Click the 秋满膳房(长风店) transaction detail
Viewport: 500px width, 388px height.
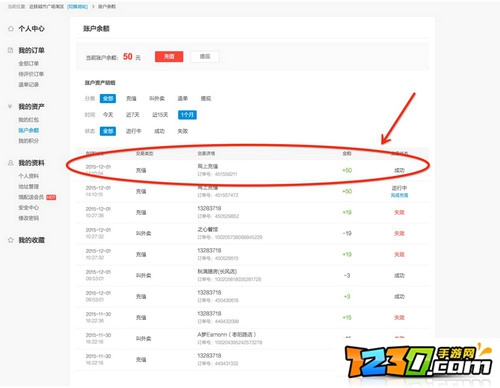coord(217,271)
